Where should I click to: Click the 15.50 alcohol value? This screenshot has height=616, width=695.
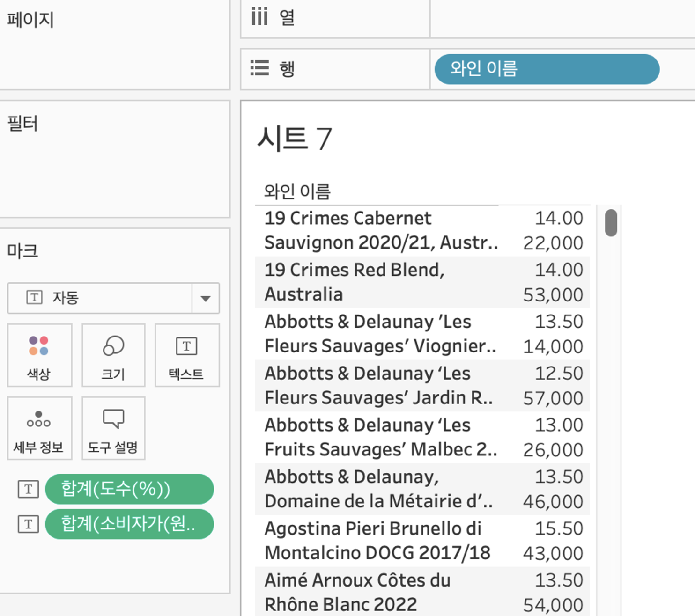pos(559,528)
